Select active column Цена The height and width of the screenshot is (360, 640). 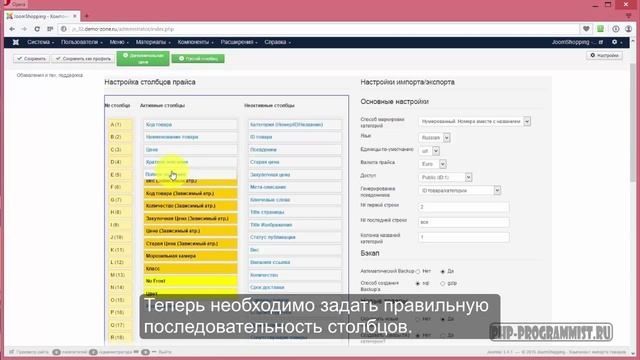[x=190, y=149]
